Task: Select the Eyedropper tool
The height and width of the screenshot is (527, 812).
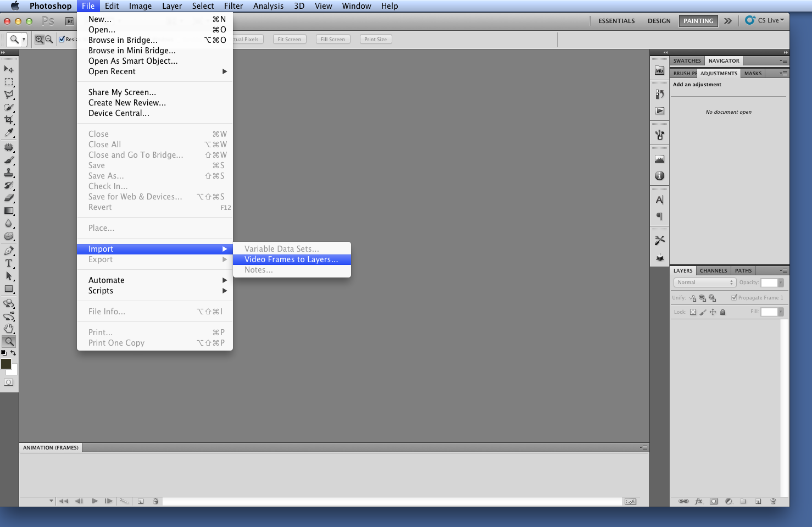Action: [9, 132]
